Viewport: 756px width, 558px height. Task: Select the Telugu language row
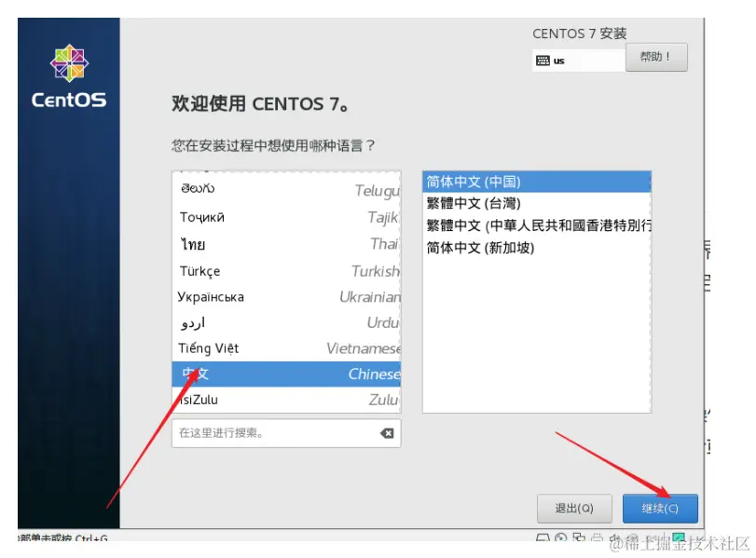point(286,189)
